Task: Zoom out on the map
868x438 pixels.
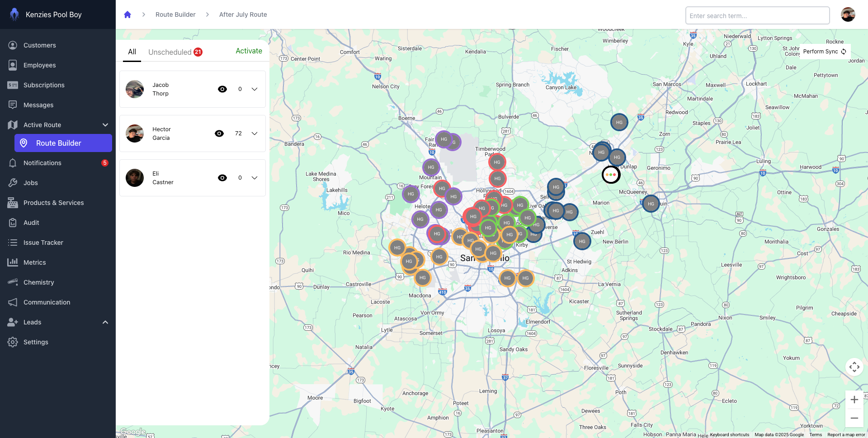Action: click(x=854, y=418)
